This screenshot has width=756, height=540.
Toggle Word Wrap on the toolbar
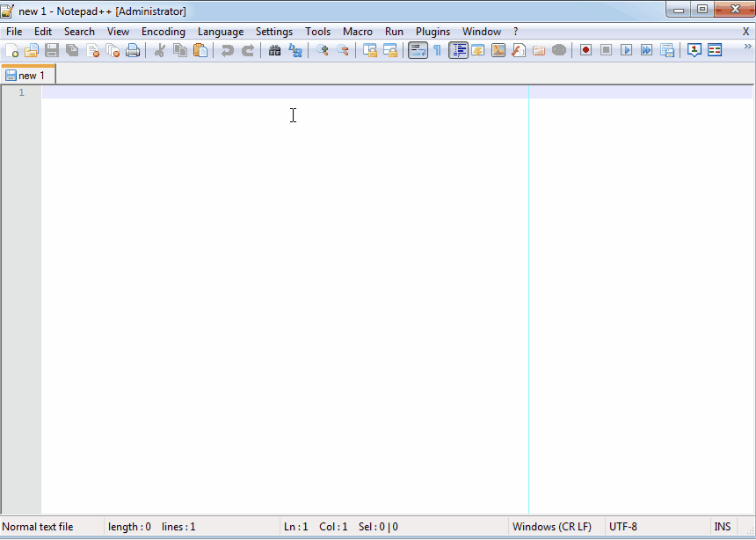tap(418, 50)
